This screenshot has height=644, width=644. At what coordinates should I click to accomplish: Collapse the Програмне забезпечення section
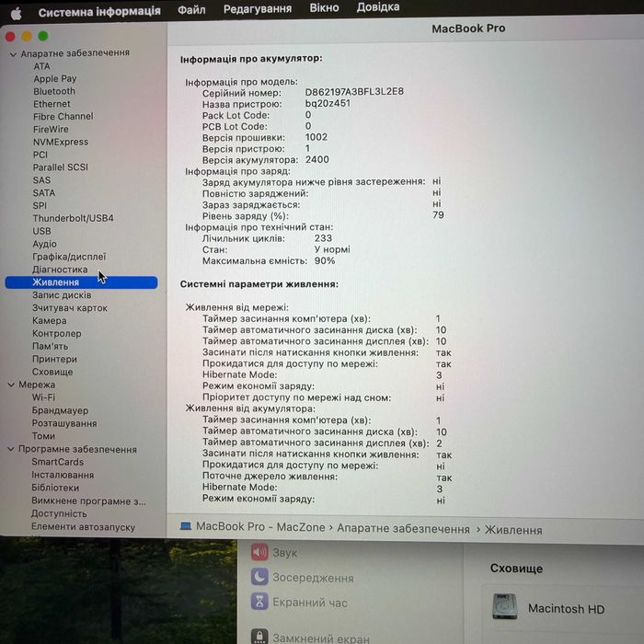click(11, 449)
